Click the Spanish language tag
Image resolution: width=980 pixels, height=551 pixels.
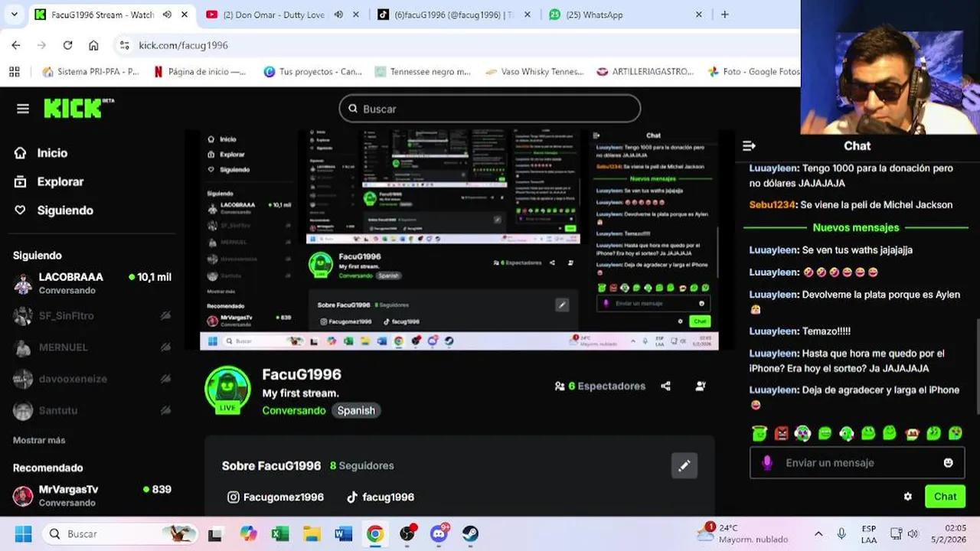click(356, 410)
